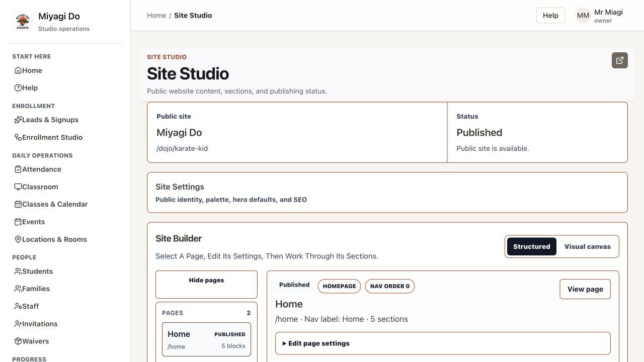Open public site via external-link icon

pos(620,60)
